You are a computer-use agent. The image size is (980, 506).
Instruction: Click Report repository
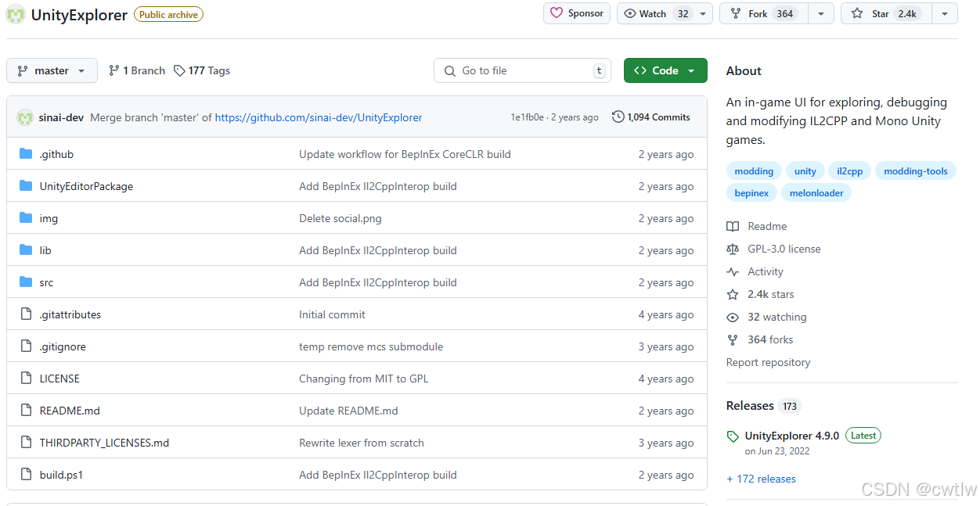[x=768, y=362]
